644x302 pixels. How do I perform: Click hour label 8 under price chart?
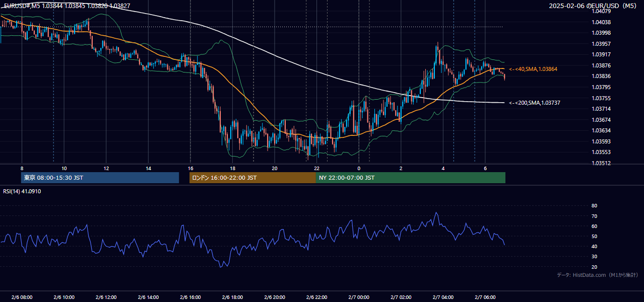tap(22, 168)
